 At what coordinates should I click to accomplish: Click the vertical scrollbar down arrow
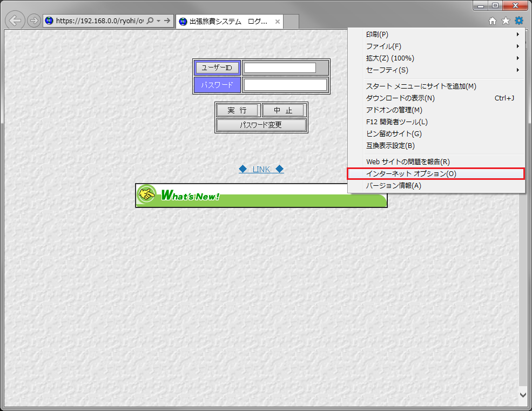coord(523,395)
